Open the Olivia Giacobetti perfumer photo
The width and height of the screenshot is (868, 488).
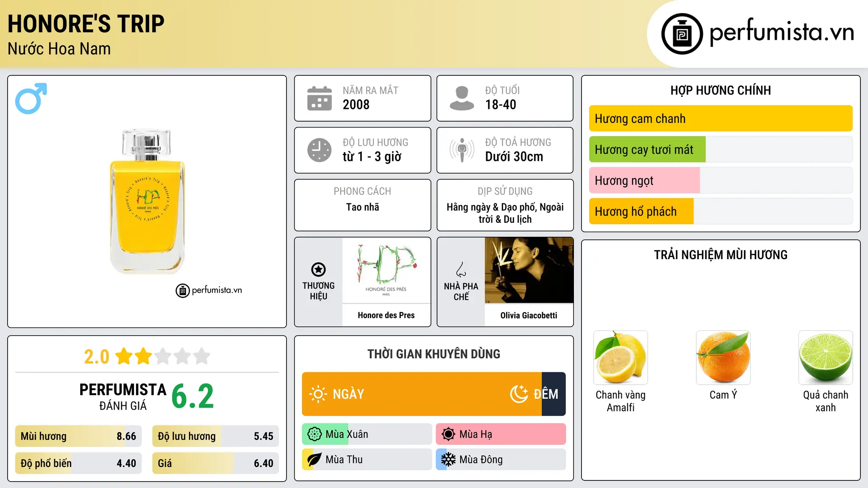point(529,270)
